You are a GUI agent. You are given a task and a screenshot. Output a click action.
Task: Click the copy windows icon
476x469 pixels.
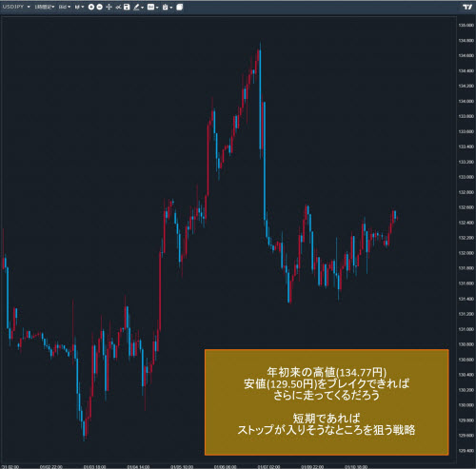[x=179, y=7]
